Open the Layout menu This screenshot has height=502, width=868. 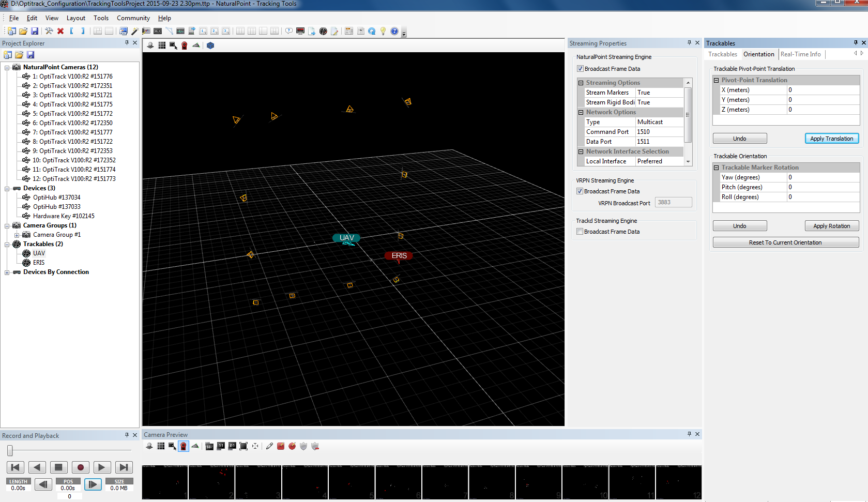(75, 18)
